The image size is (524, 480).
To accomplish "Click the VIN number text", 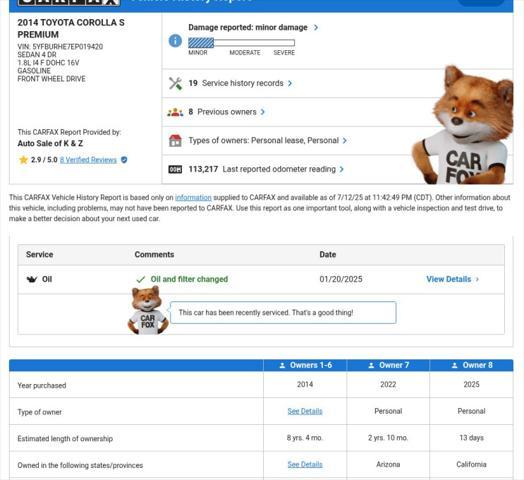I will point(60,46).
